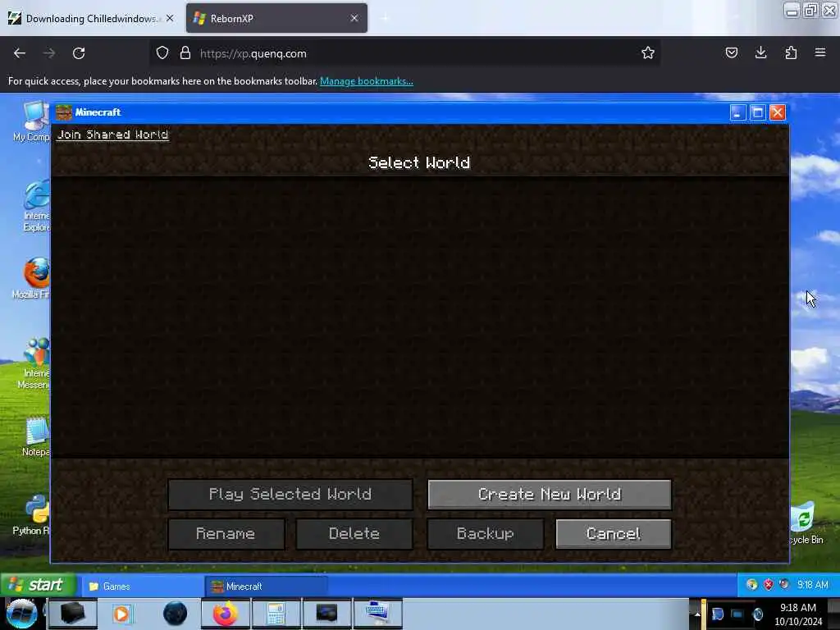Click the Play Selected World button
Screen dimensions: 840x630
pyautogui.click(x=290, y=494)
